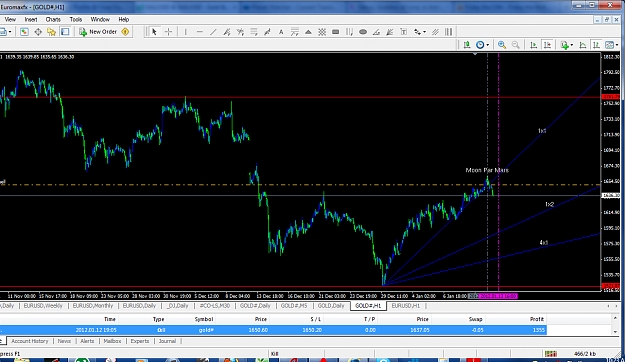Switch to EURUSD,H1 chart tab
Image resolution: width=625 pixels, height=362 pixels.
click(x=406, y=306)
